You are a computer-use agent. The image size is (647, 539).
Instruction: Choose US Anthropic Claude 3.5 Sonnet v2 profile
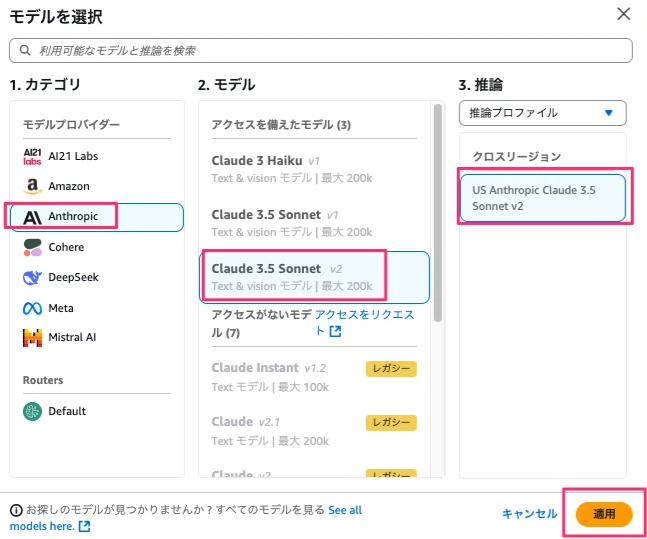[x=543, y=198]
